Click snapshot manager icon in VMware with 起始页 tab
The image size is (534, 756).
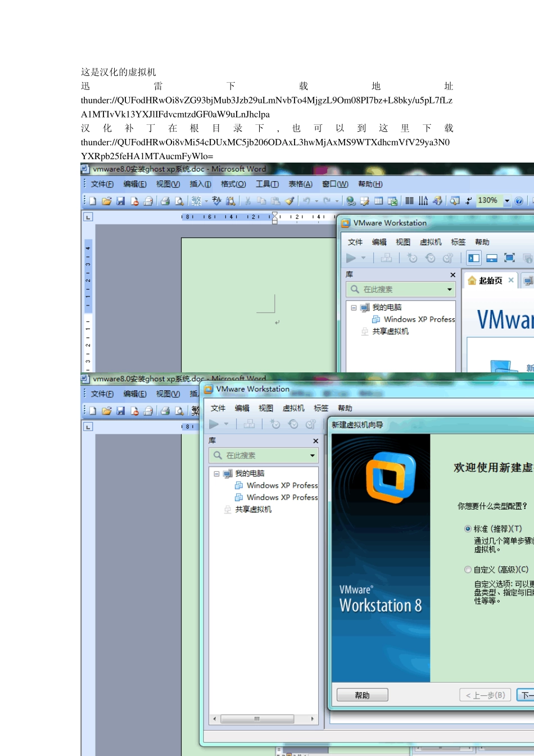coord(448,258)
